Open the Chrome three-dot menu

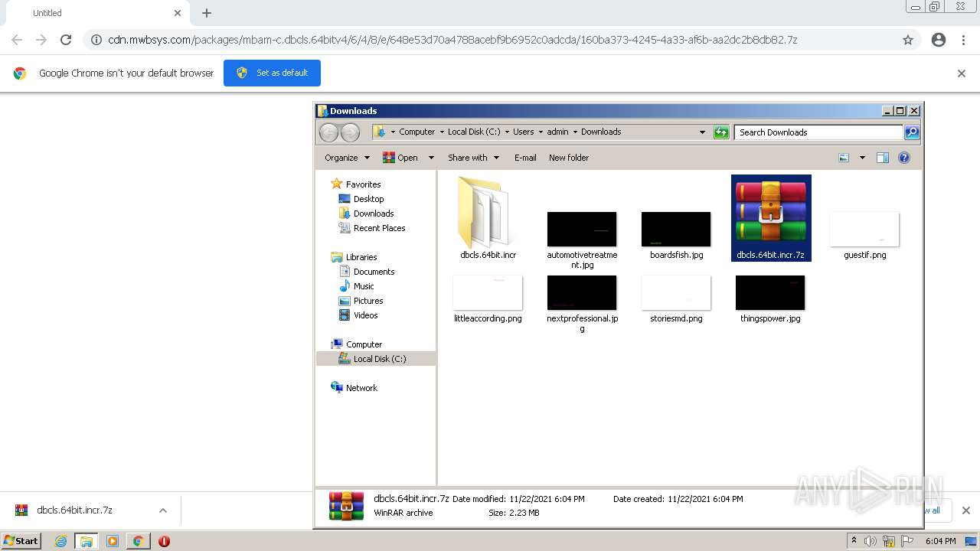pyautogui.click(x=964, y=40)
